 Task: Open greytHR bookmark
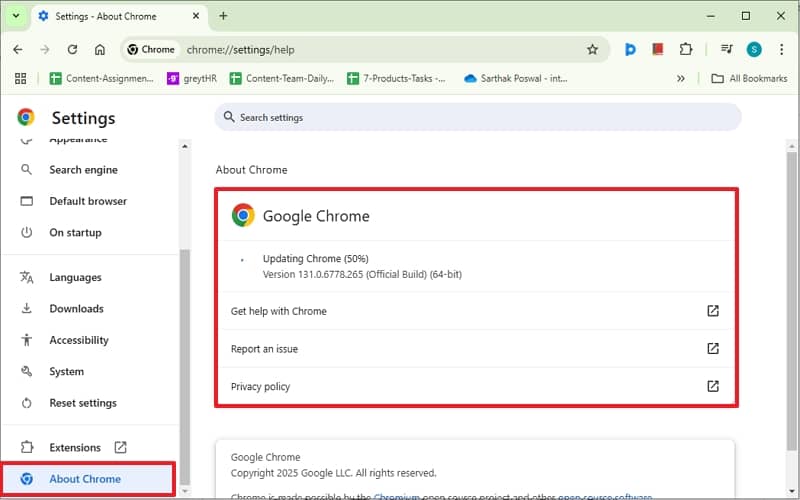pyautogui.click(x=192, y=79)
